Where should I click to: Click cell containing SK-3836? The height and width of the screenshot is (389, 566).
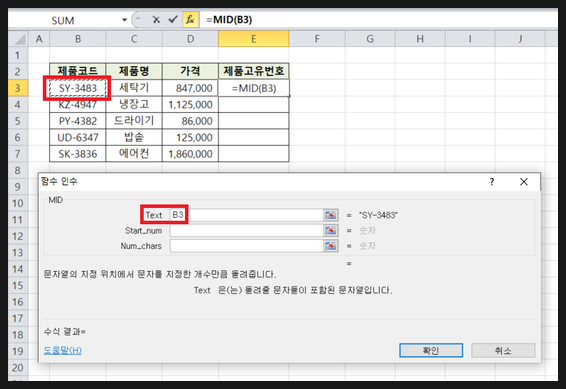[x=78, y=154]
